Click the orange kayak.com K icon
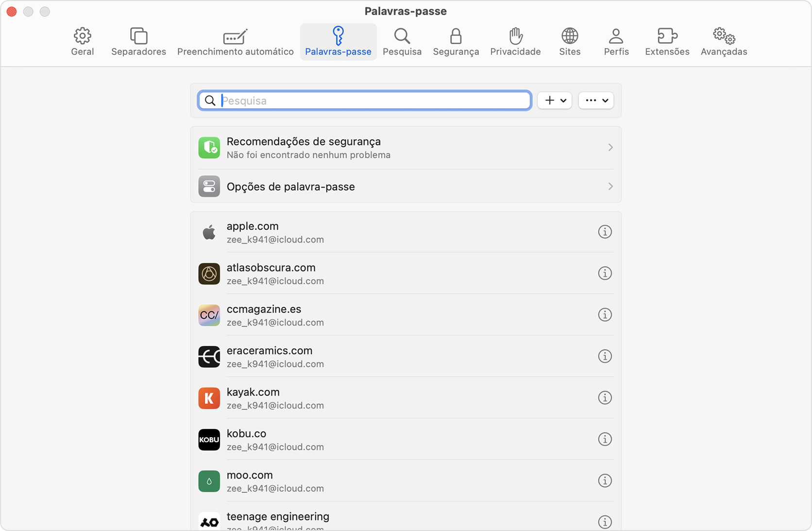The width and height of the screenshot is (812, 531). (209, 398)
